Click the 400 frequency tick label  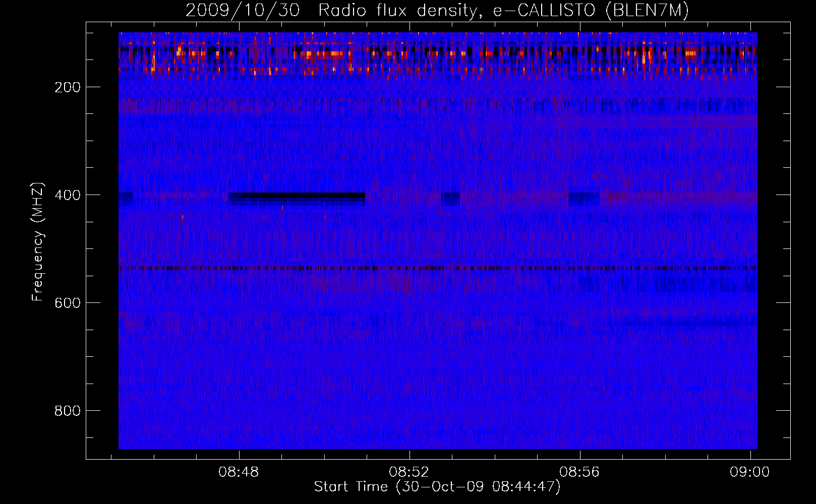tap(68, 195)
